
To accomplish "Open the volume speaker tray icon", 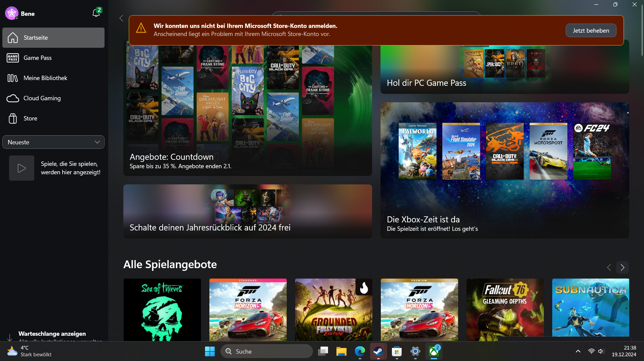I will tap(601, 351).
